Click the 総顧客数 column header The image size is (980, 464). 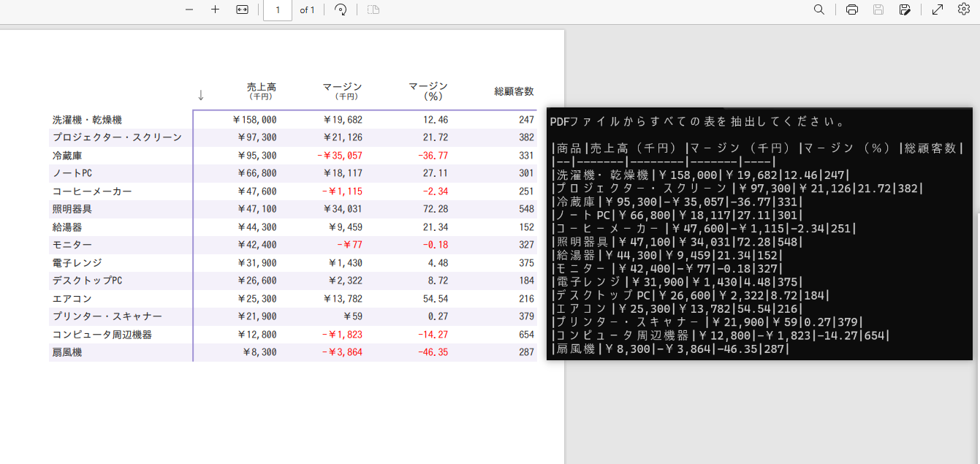514,91
